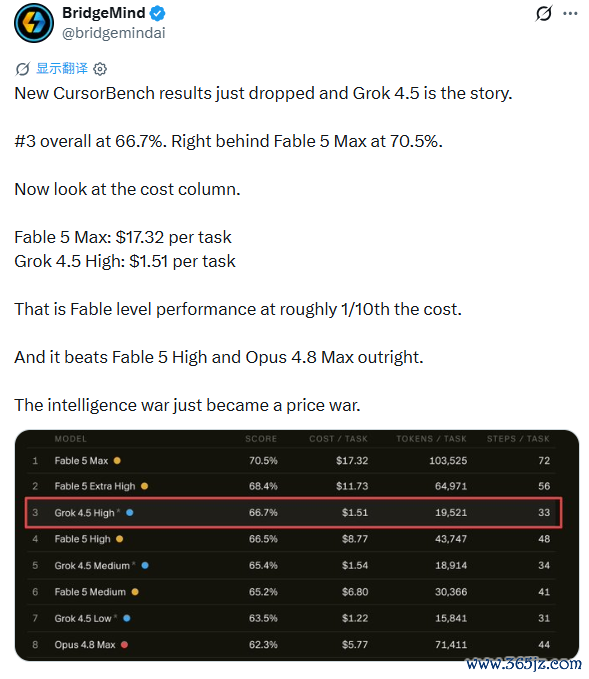
Task: Click the Grok icon beside the translation link
Action: pos(23,68)
